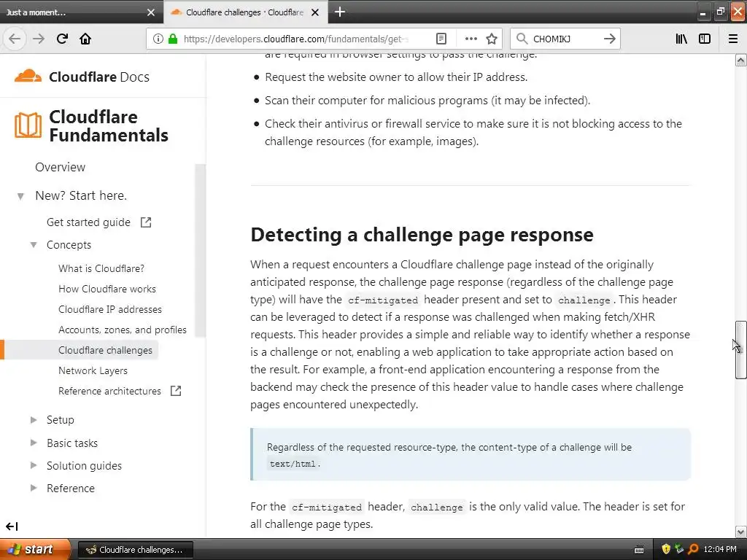
Task: Open the Windows Start button
Action: coord(35,550)
